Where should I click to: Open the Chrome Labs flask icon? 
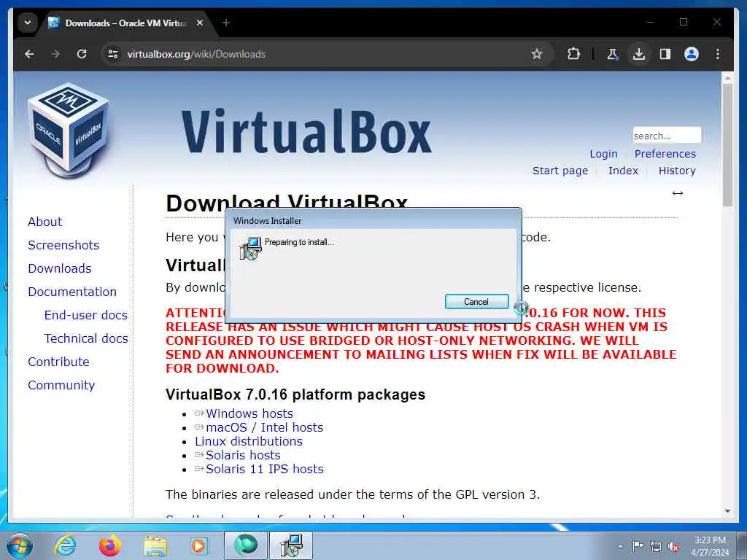(613, 54)
